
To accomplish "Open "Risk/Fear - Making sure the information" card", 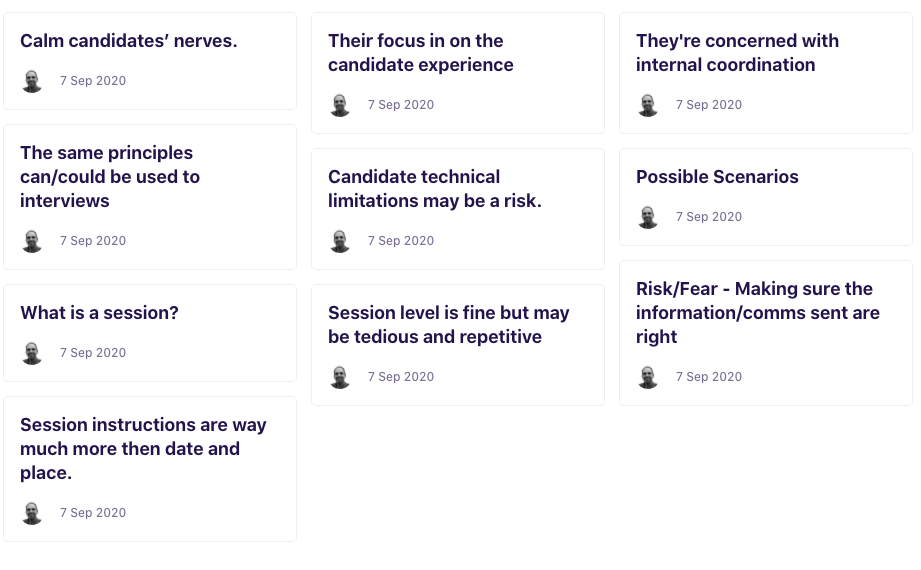I will (765, 333).
